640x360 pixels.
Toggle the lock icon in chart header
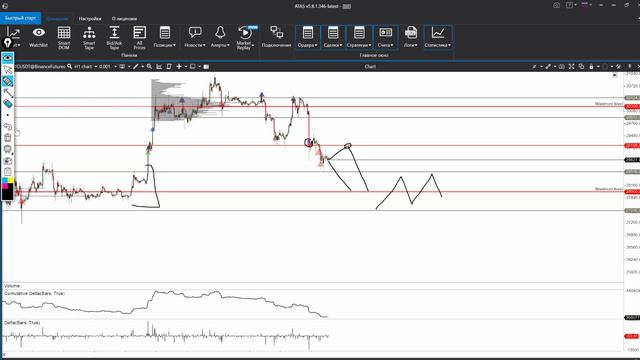[x=591, y=66]
